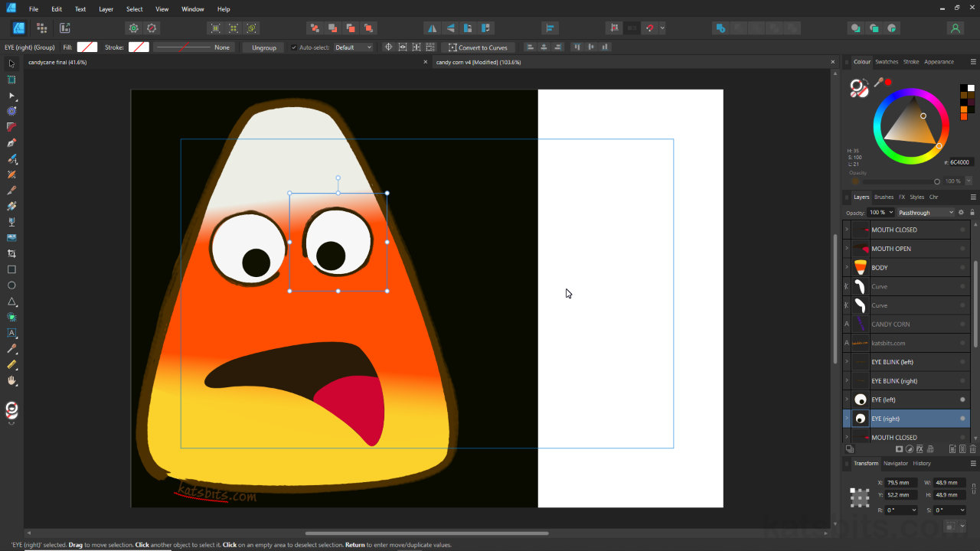Toggle visibility of EYE BLINK (left) layer
980x551 pixels.
coord(962,362)
